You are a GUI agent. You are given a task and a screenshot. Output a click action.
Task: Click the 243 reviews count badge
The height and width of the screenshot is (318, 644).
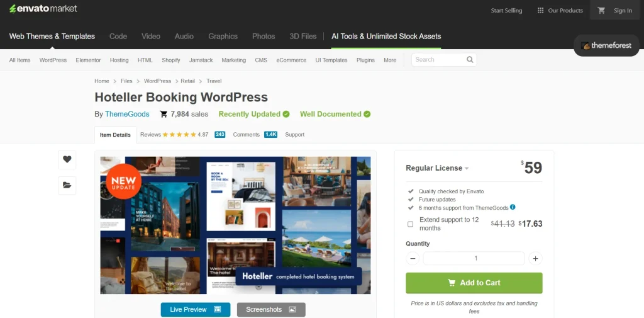click(219, 135)
